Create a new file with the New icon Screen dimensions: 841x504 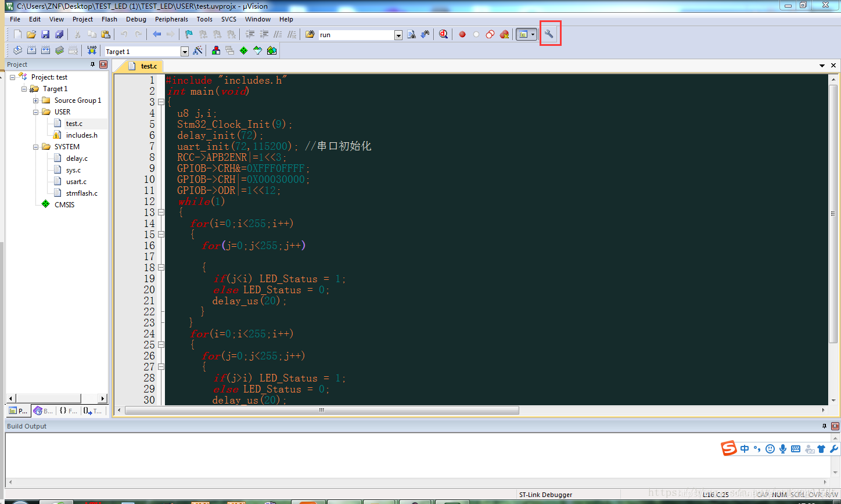[x=17, y=34]
